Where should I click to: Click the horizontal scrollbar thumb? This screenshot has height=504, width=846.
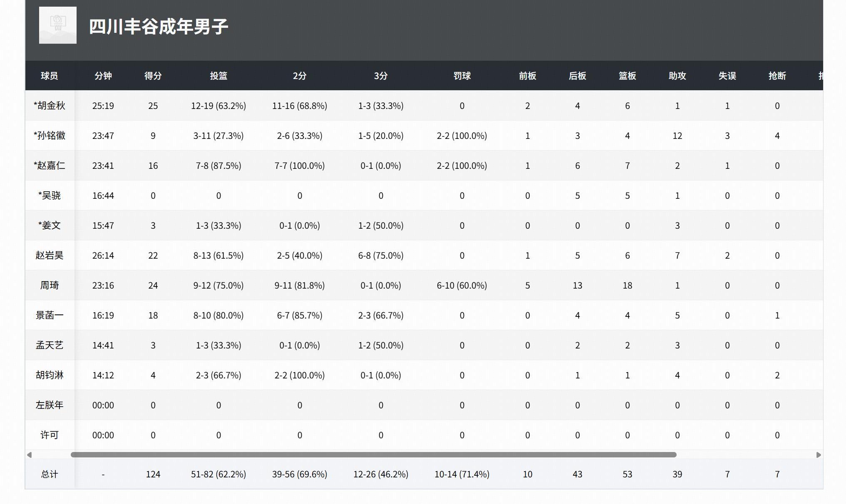point(373,455)
